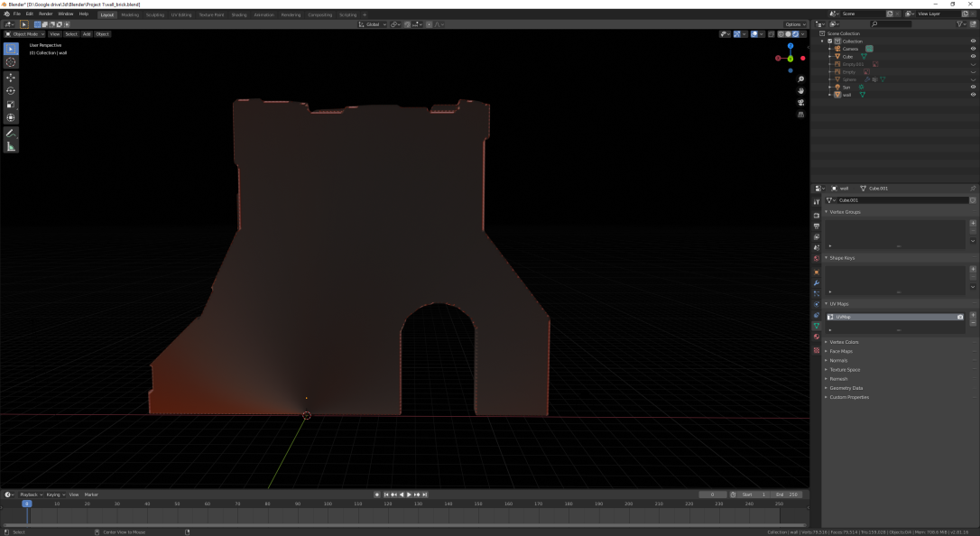Viewport: 980px width, 536px height.
Task: Activate the Scale tool
Action: (11, 105)
